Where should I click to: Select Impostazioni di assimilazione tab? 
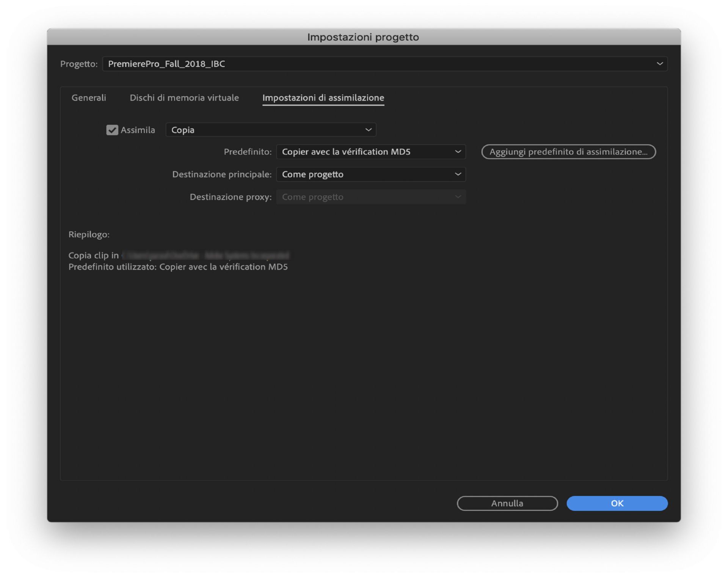pos(323,98)
